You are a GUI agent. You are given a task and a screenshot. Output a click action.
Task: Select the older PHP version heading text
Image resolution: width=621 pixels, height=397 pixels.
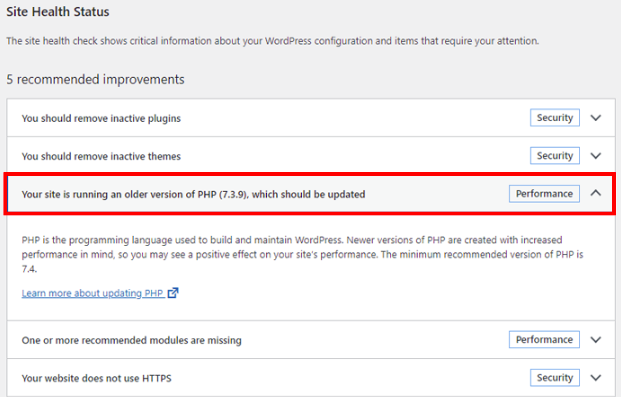click(x=193, y=195)
